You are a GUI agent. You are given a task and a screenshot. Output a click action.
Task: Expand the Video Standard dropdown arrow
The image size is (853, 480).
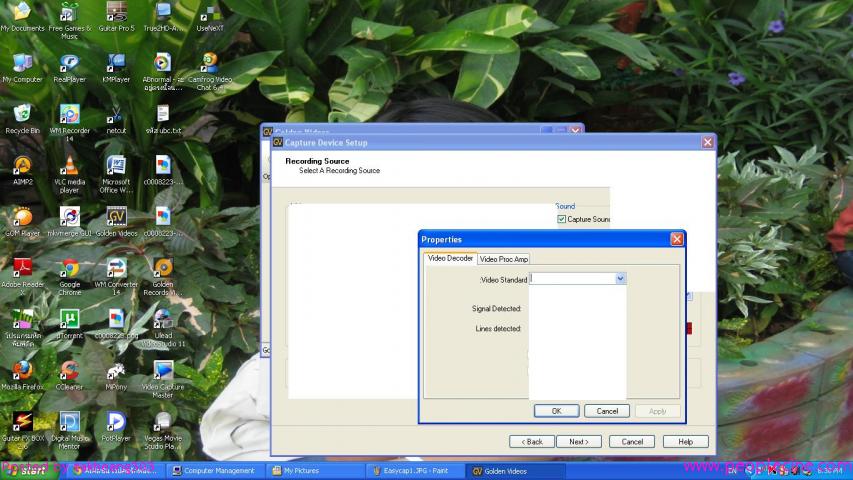tap(620, 279)
